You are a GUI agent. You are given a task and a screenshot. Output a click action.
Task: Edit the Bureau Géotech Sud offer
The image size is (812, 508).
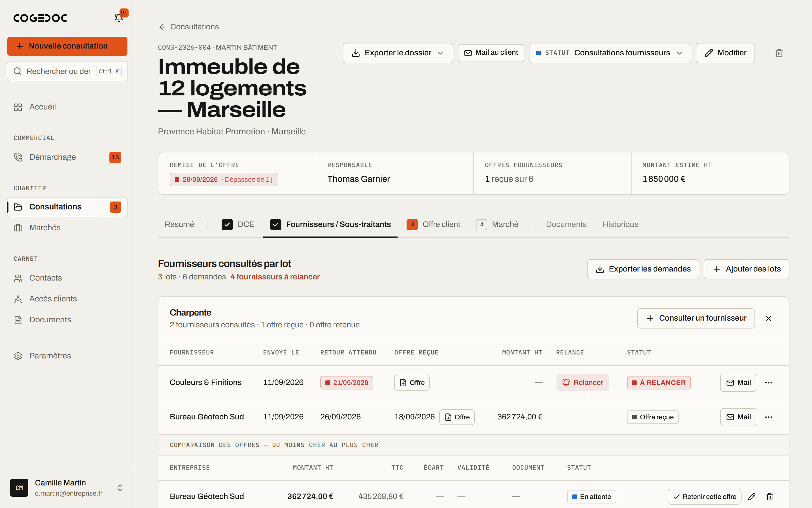752,497
